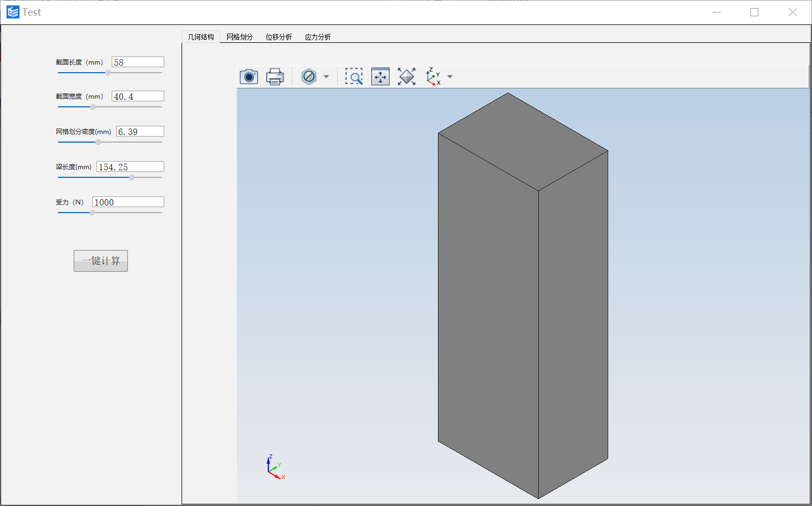Click the 截面长度 input showing 58
812x506 pixels.
(138, 62)
